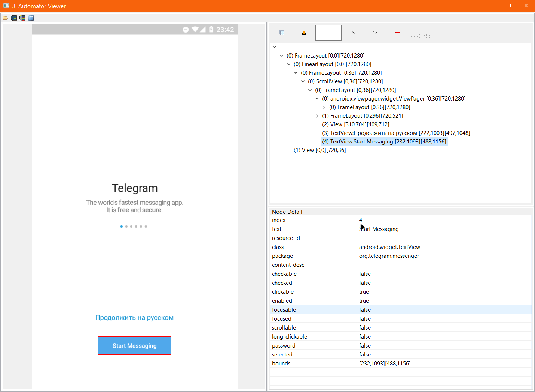Click the Save floppy disk icon
The width and height of the screenshot is (535, 392).
31,18
